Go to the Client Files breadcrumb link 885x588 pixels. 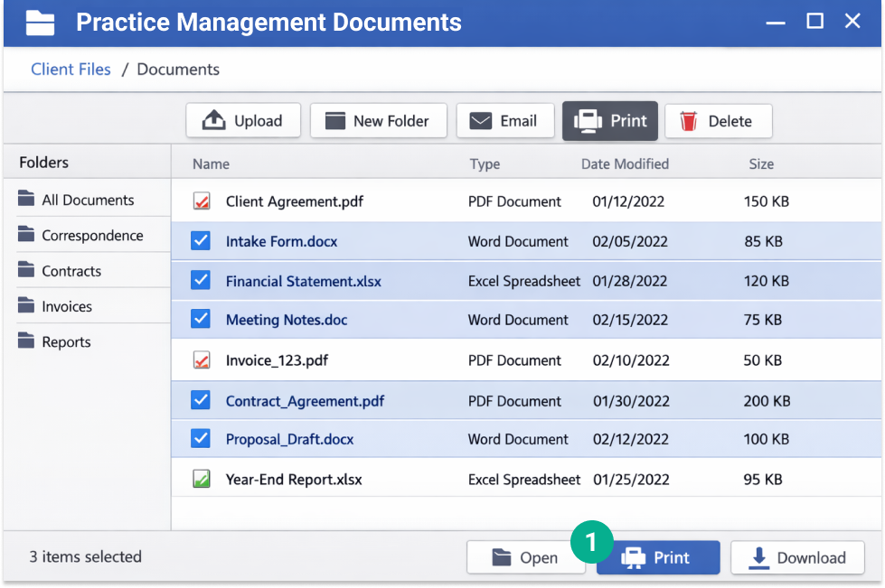coord(71,70)
